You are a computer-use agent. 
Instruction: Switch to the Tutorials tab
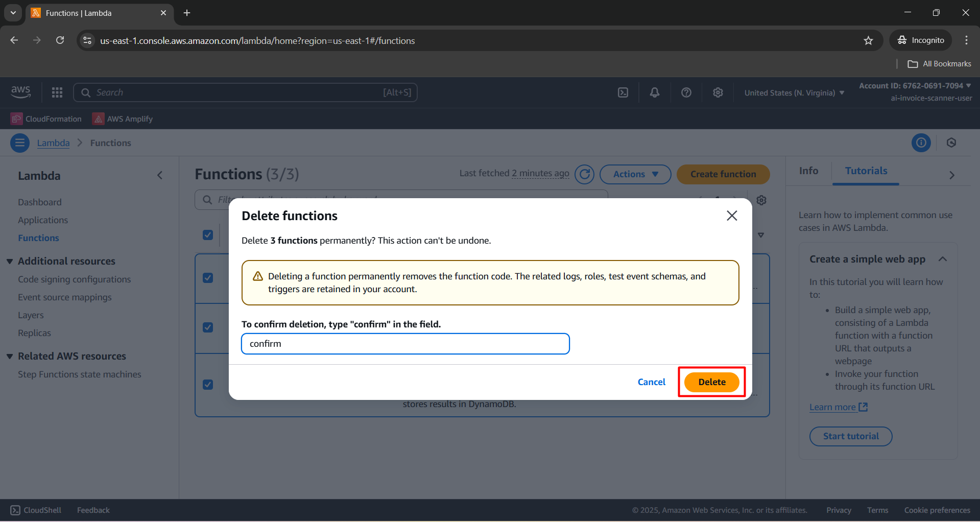[x=865, y=171]
